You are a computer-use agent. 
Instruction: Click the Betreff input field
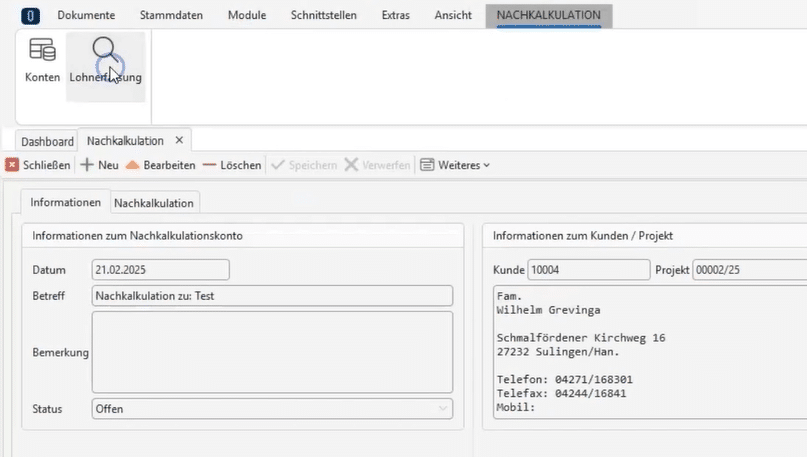point(272,296)
